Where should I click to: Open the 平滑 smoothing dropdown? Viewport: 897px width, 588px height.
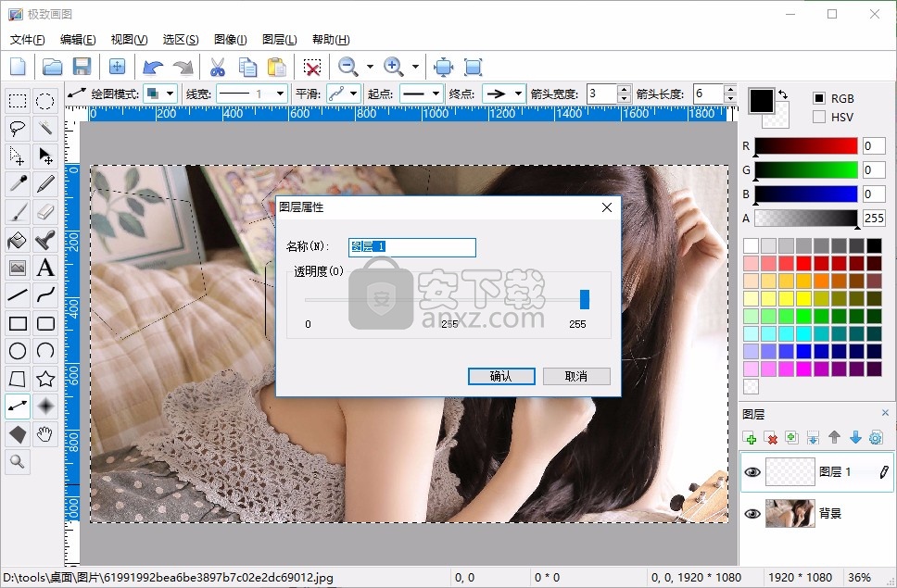(344, 94)
